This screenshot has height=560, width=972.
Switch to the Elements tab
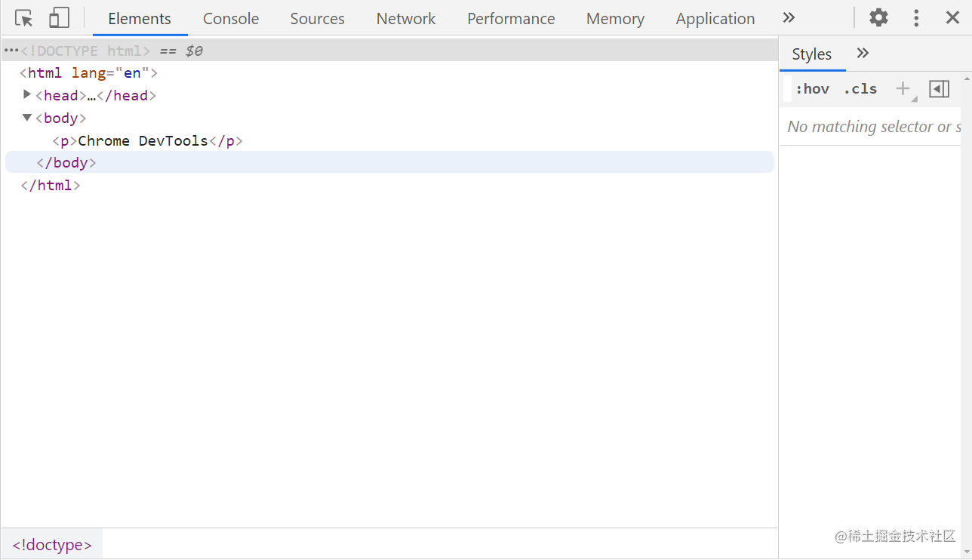tap(140, 19)
